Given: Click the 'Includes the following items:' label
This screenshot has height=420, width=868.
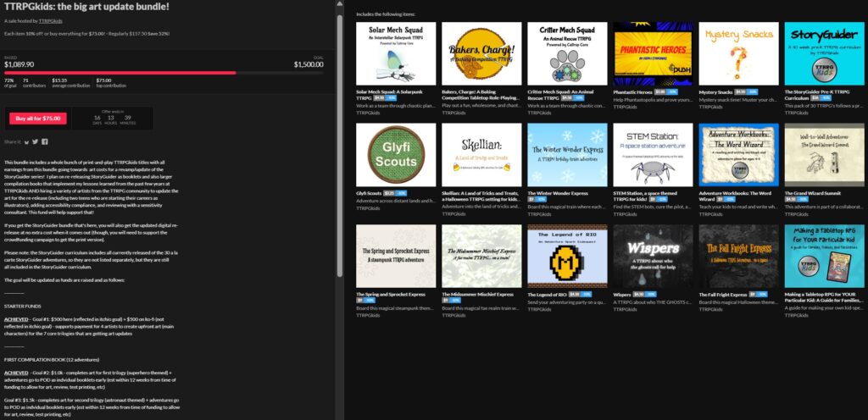Looking at the screenshot, I should pyautogui.click(x=386, y=14).
